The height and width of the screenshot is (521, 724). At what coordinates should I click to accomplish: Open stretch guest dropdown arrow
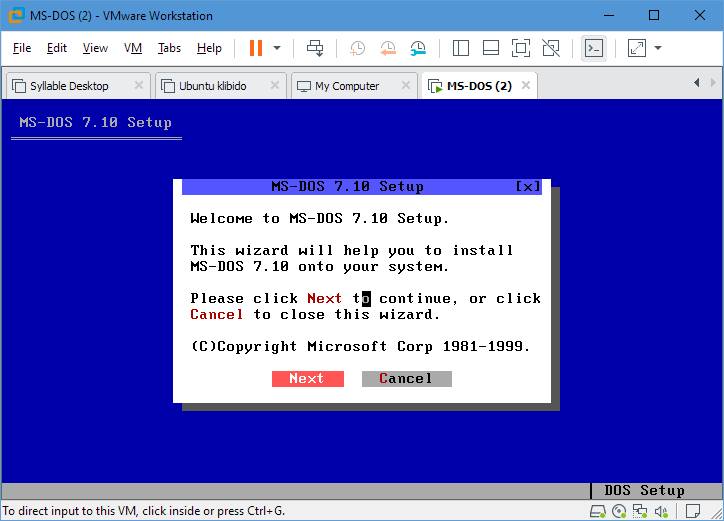pos(658,48)
